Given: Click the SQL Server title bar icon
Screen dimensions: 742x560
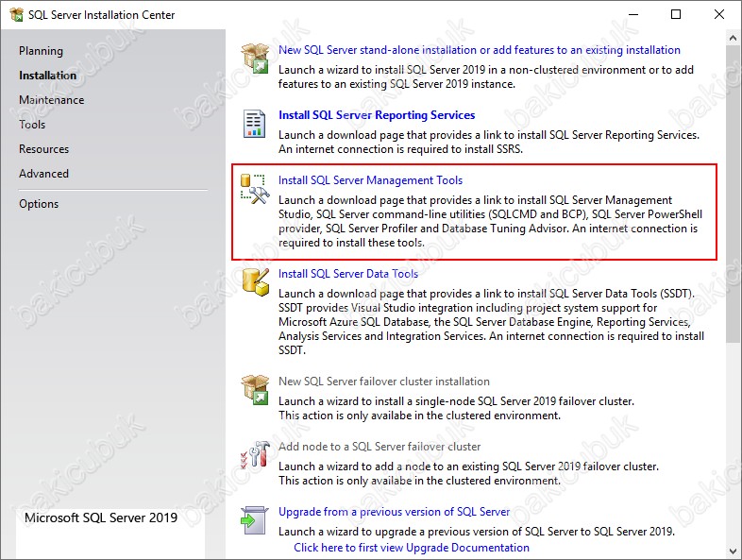Looking at the screenshot, I should 16,15.
